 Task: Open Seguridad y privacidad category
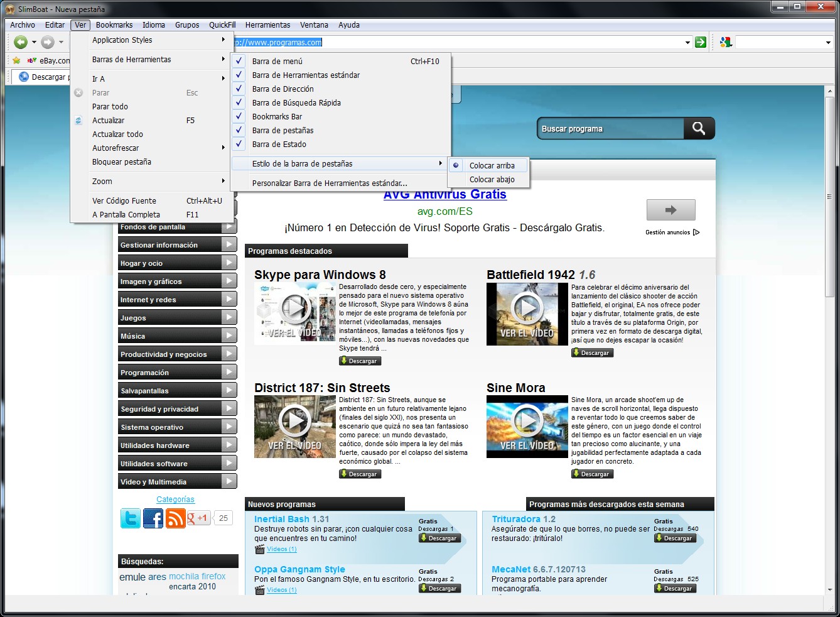tap(178, 408)
